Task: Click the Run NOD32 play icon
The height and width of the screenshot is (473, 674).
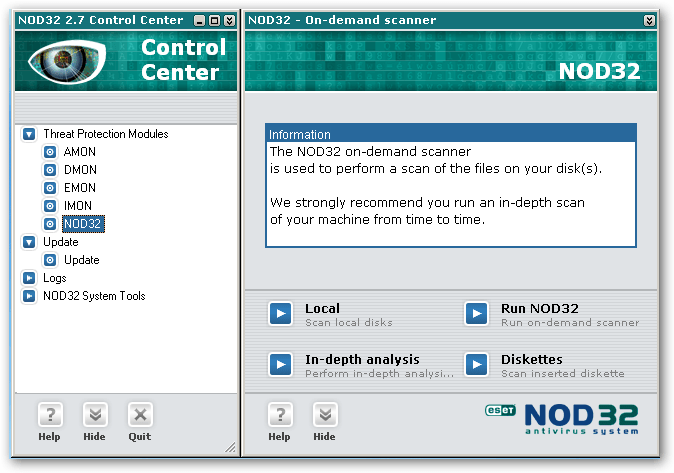Action: click(477, 313)
